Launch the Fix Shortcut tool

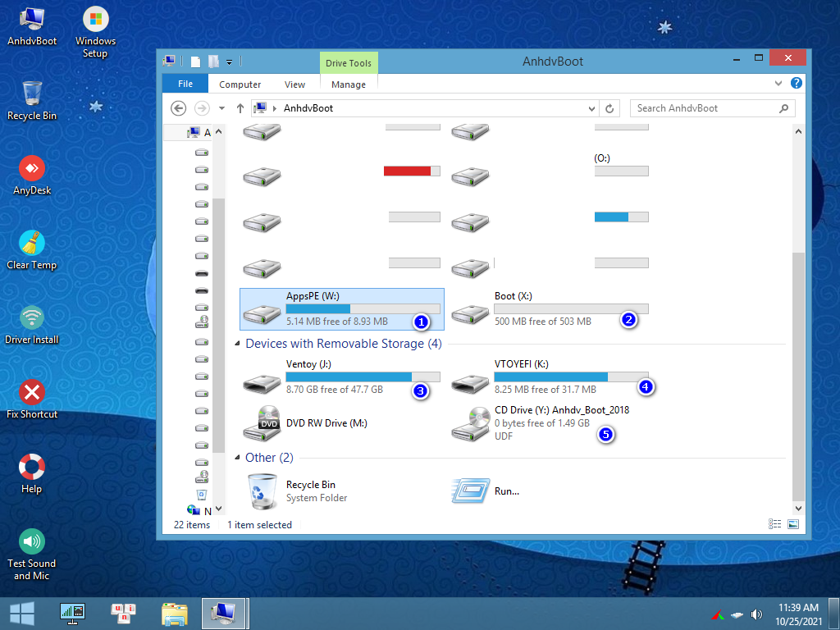(32, 399)
